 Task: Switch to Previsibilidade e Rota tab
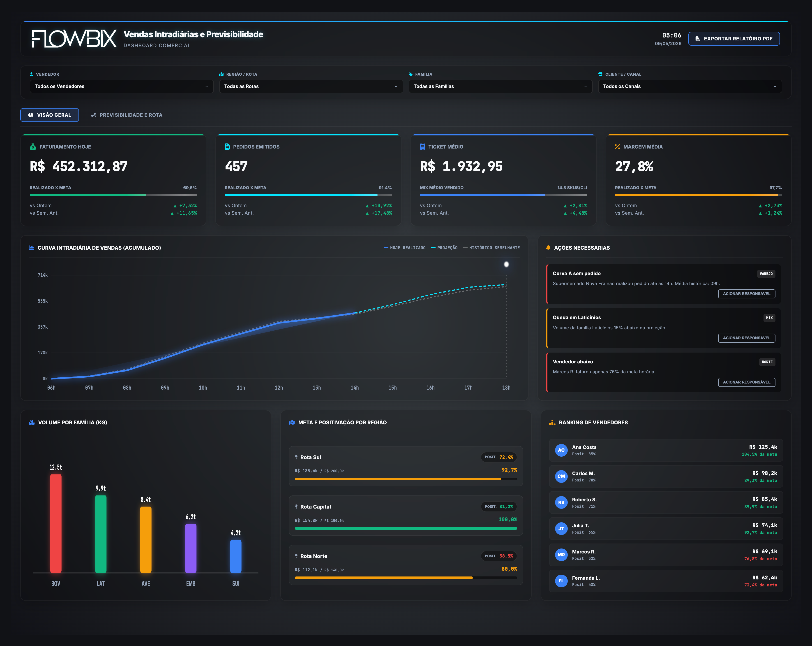pos(127,115)
